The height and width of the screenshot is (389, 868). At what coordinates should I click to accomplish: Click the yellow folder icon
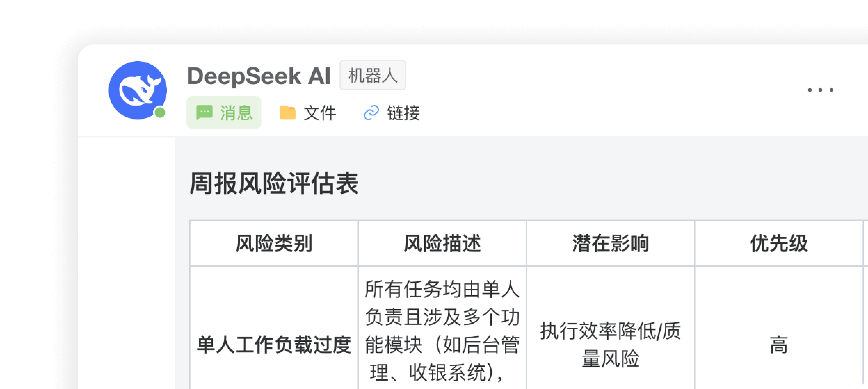coord(288,113)
